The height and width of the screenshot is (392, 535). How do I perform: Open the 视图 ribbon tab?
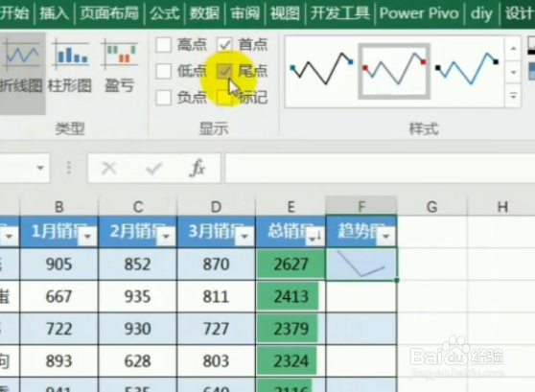tap(286, 13)
